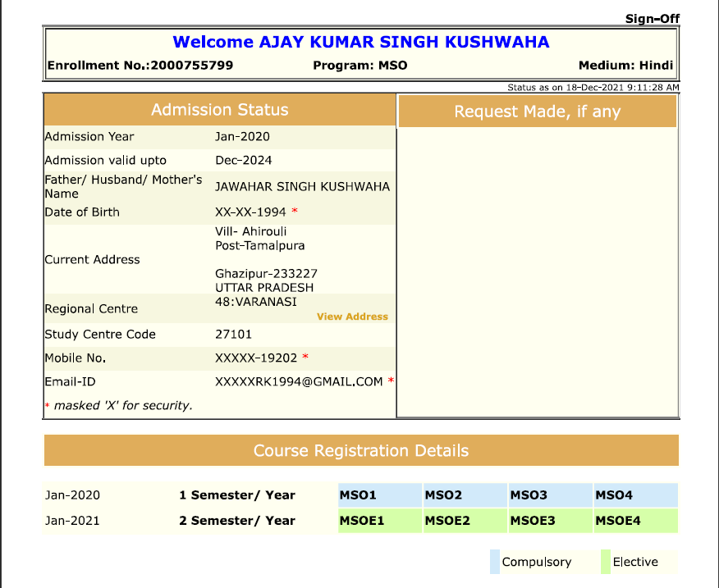This screenshot has height=588, width=719.
Task: Click the Study Centre Code label
Action: 100,334
